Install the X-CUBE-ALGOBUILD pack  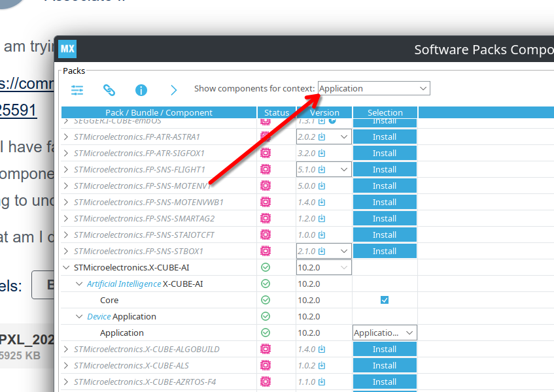[385, 349]
